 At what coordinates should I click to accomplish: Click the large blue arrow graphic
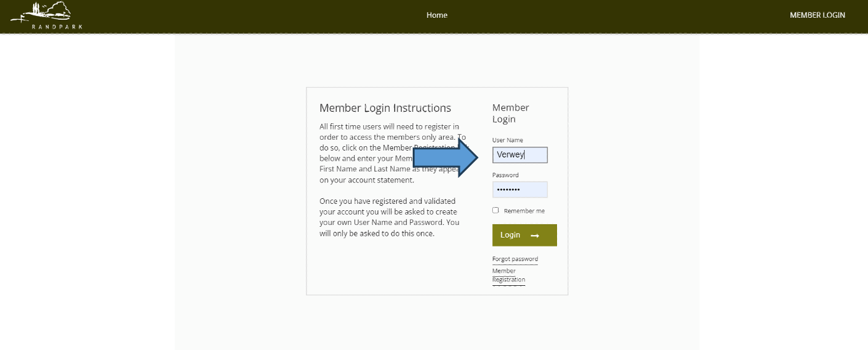click(446, 158)
